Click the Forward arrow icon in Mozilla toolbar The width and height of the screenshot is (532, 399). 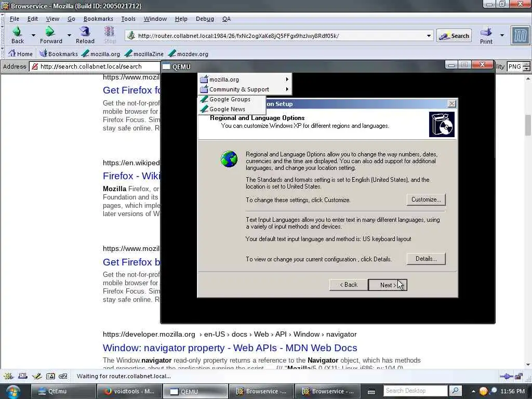tap(50, 32)
